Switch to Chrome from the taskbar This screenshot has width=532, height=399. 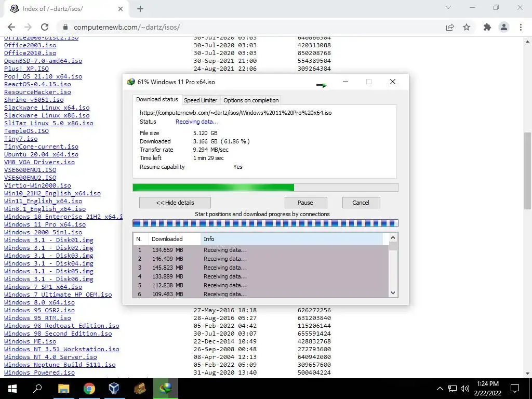(x=89, y=389)
